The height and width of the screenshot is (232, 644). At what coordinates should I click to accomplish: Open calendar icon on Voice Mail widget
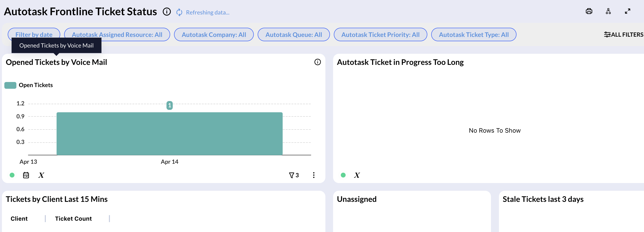coord(26,175)
